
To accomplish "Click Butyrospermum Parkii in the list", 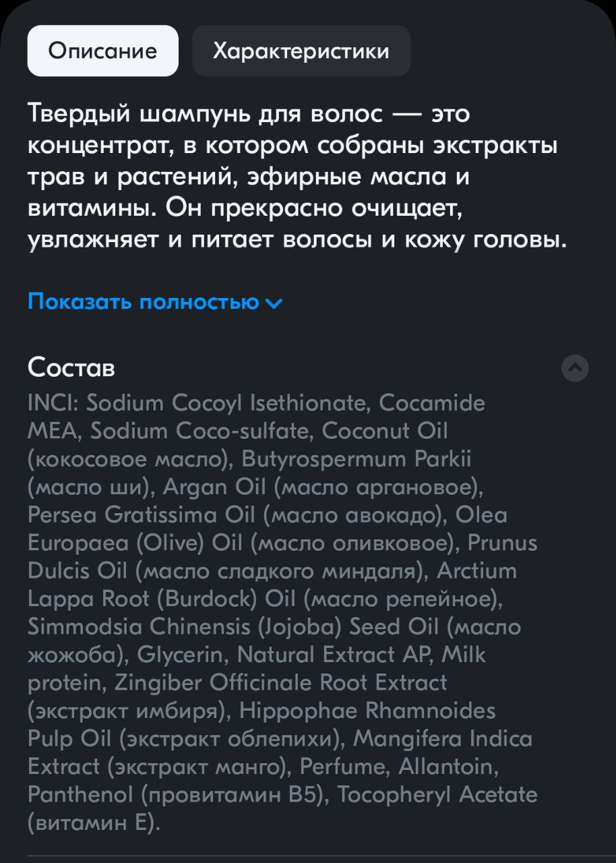I will click(357, 460).
